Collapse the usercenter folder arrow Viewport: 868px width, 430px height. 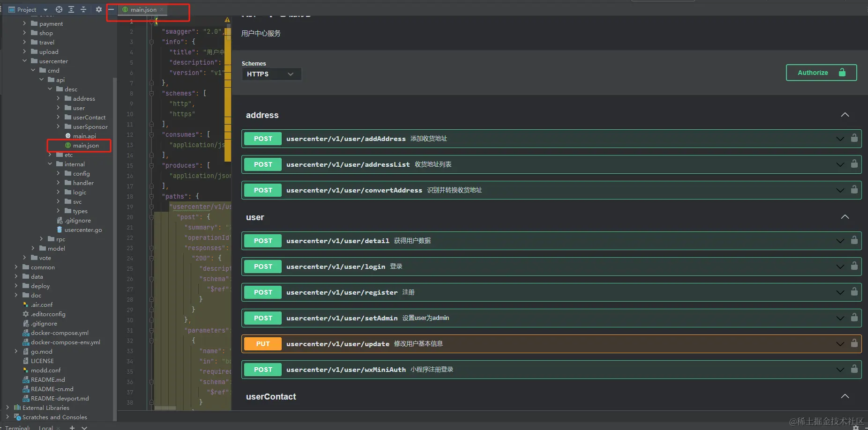click(x=24, y=61)
